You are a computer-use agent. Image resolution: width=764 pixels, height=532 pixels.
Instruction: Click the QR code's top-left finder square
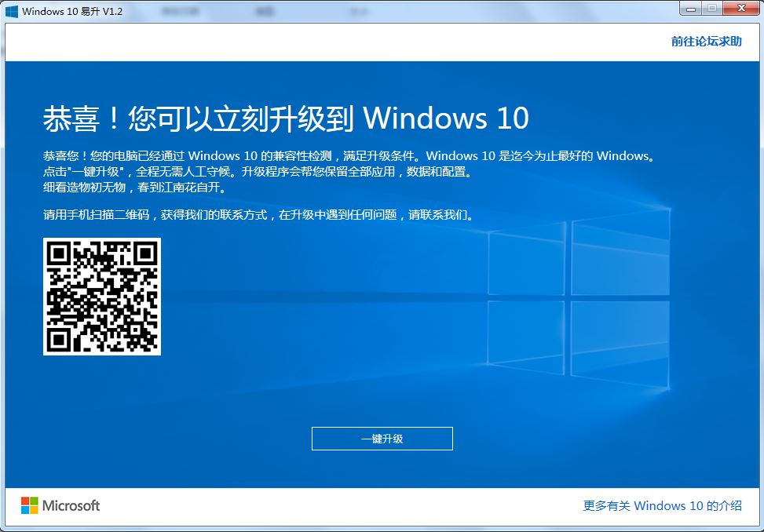(x=60, y=254)
